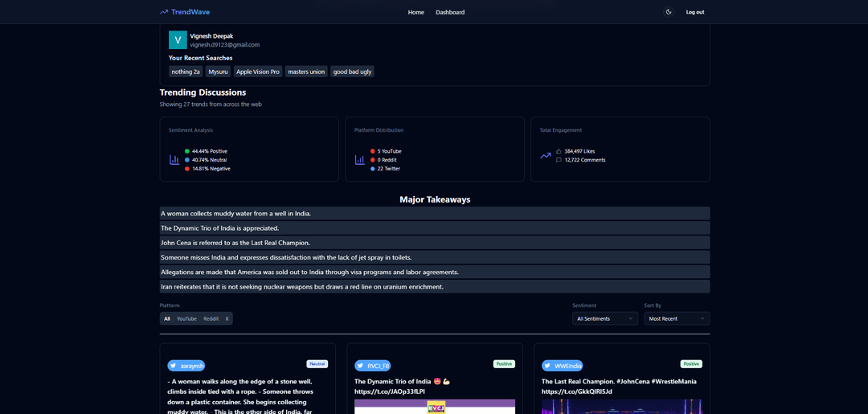
Task: Toggle dark mode moon icon
Action: pyautogui.click(x=669, y=11)
